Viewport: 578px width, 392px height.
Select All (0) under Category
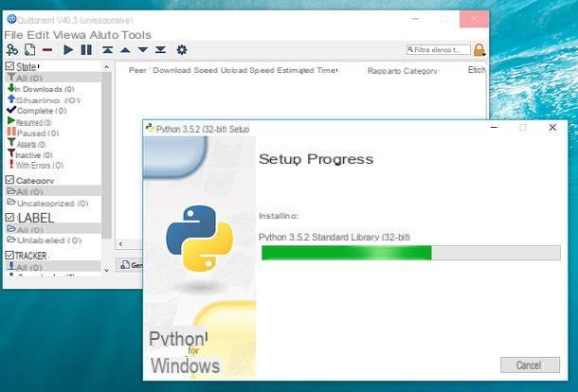[53, 191]
